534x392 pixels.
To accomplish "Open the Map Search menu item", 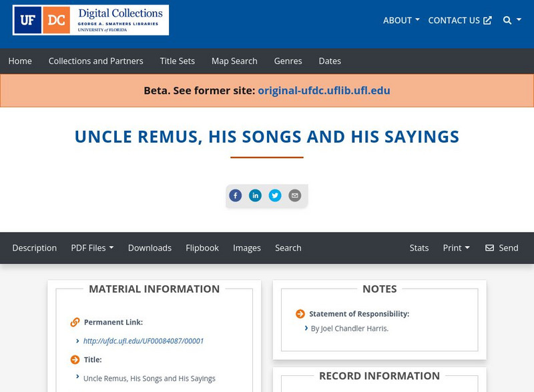I will pyautogui.click(x=234, y=61).
